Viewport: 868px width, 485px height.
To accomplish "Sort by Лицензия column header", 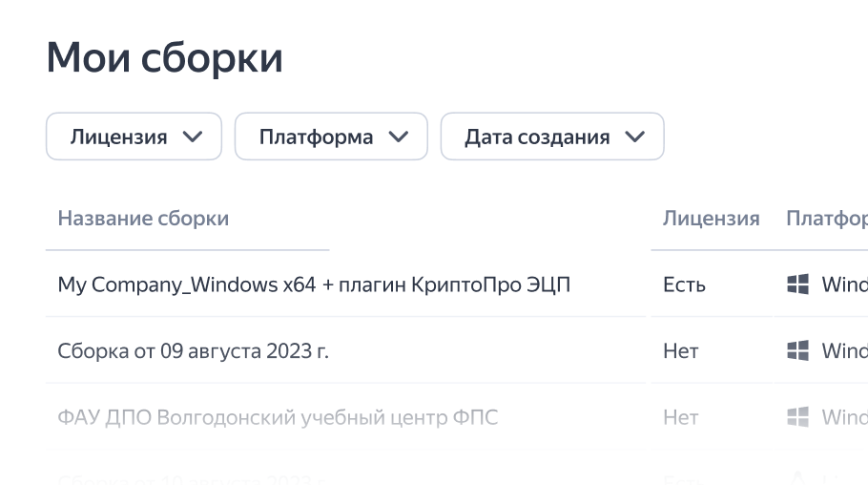I will coord(711,219).
